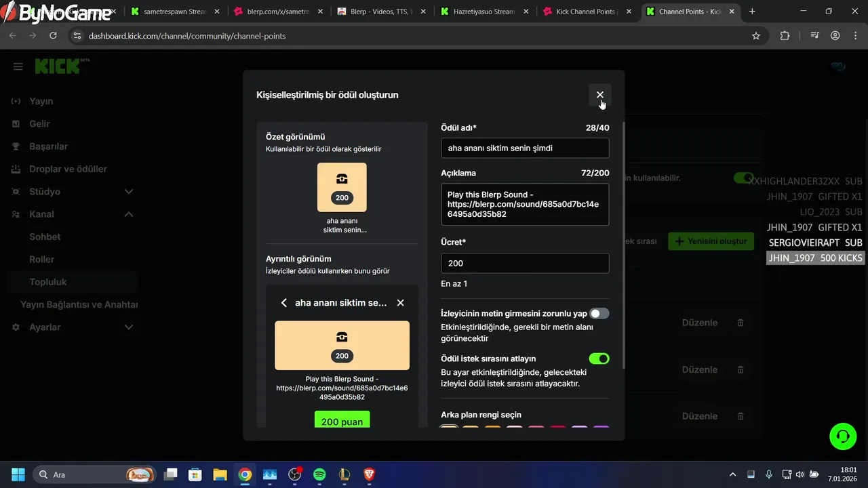
Task: Select the crimson red background color swatch
Action: (x=557, y=428)
